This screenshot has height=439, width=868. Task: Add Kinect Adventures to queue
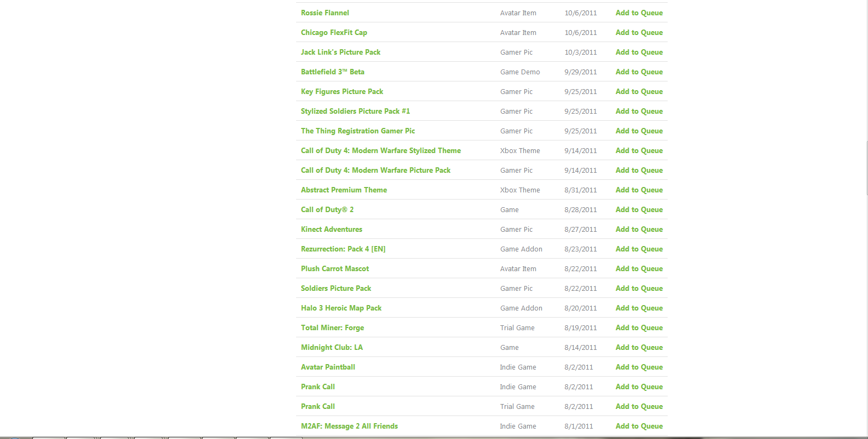(639, 229)
